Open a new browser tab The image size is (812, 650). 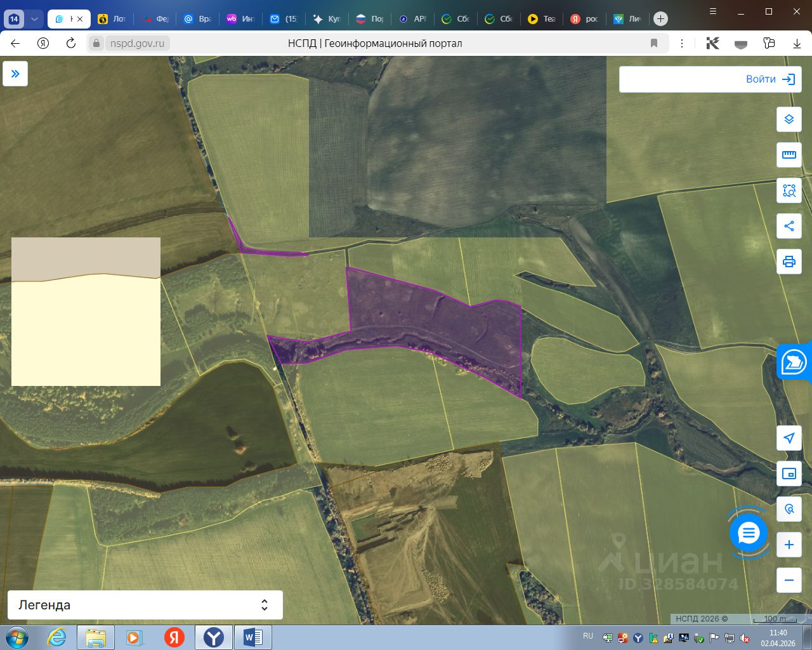click(660, 19)
